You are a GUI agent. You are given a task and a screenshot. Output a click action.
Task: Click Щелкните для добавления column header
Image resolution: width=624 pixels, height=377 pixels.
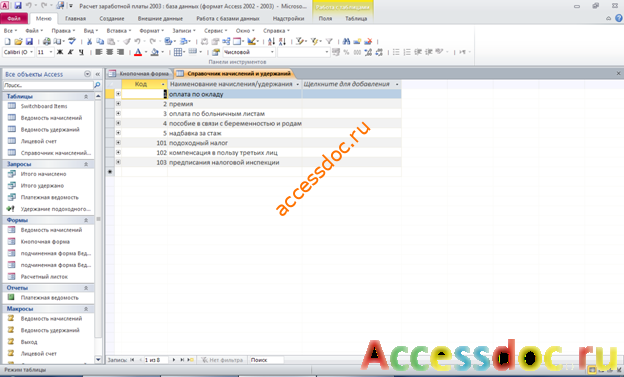click(351, 84)
